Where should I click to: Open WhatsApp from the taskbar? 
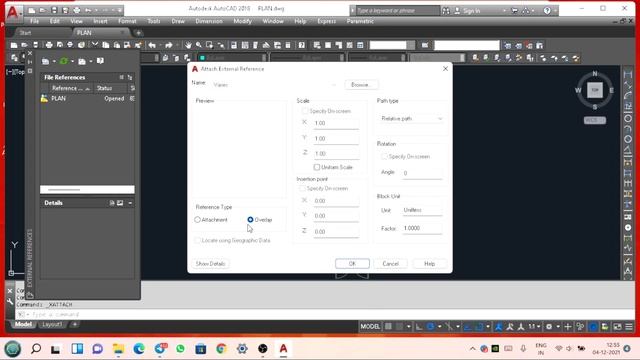click(x=180, y=349)
